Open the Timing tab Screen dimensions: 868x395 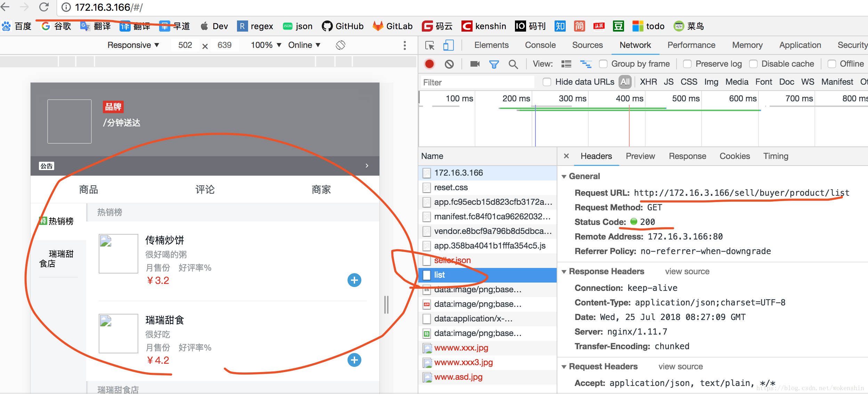(776, 156)
